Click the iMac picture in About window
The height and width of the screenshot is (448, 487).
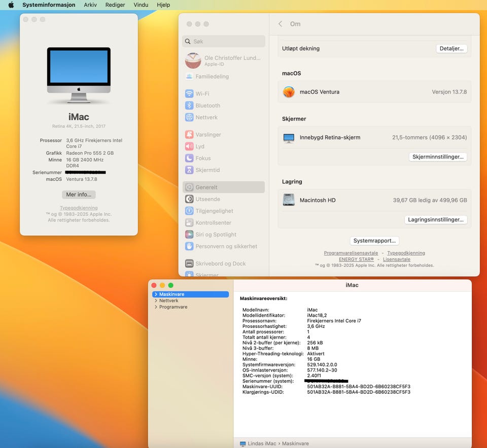coord(79,75)
